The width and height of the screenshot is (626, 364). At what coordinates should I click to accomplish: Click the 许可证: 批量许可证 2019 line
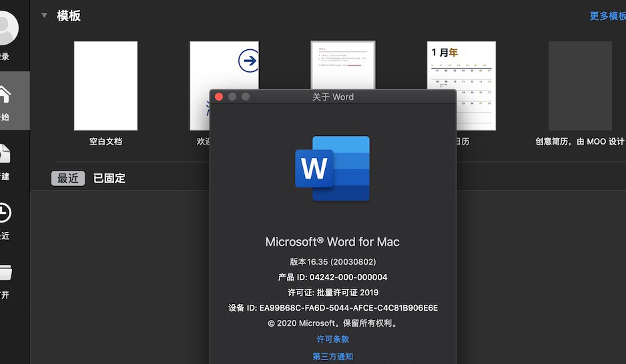coord(332,293)
